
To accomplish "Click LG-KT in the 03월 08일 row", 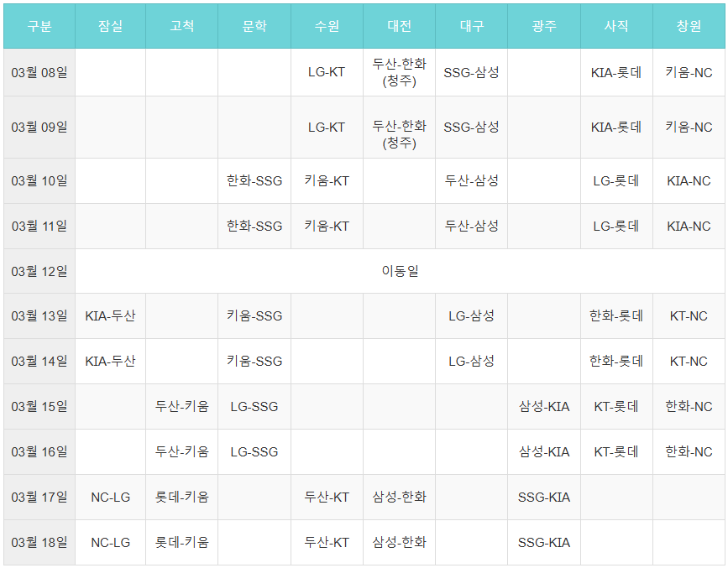I will (x=327, y=72).
